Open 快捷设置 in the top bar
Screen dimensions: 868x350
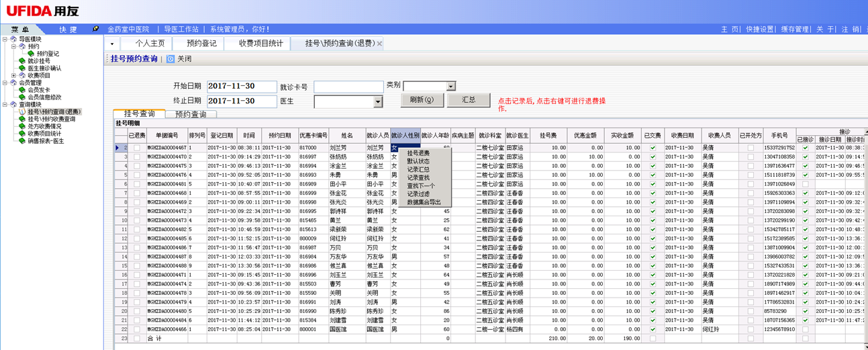[760, 30]
